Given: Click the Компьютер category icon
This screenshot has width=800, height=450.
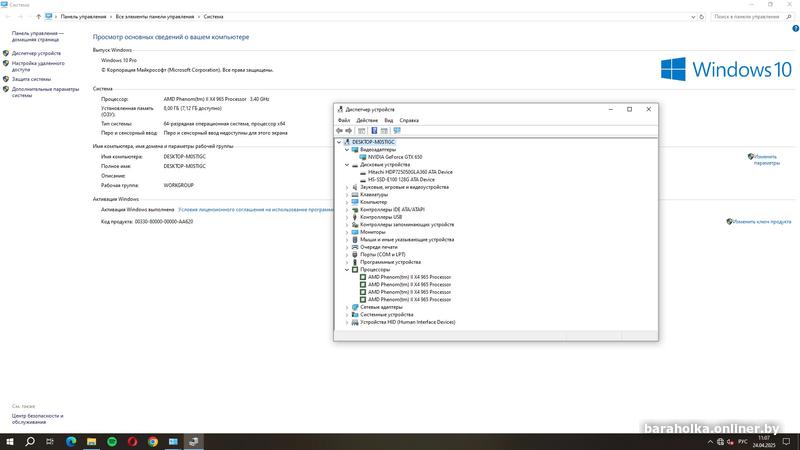Looking at the screenshot, I should click(355, 202).
